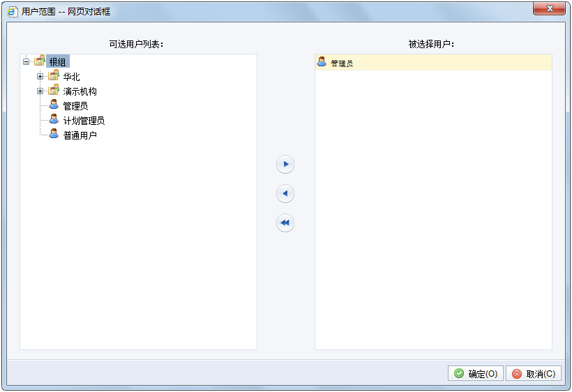The image size is (572, 392).
Task: Close the 用户范围 dialog window
Action: 550,8
